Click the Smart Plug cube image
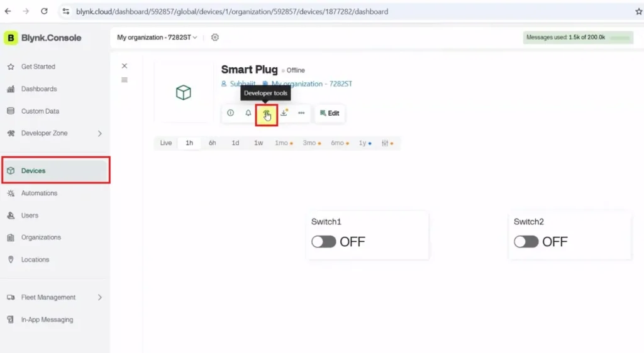 (x=184, y=92)
